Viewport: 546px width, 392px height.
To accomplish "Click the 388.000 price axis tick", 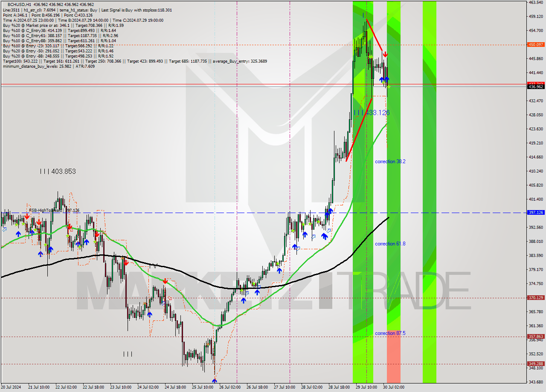I will [535, 241].
